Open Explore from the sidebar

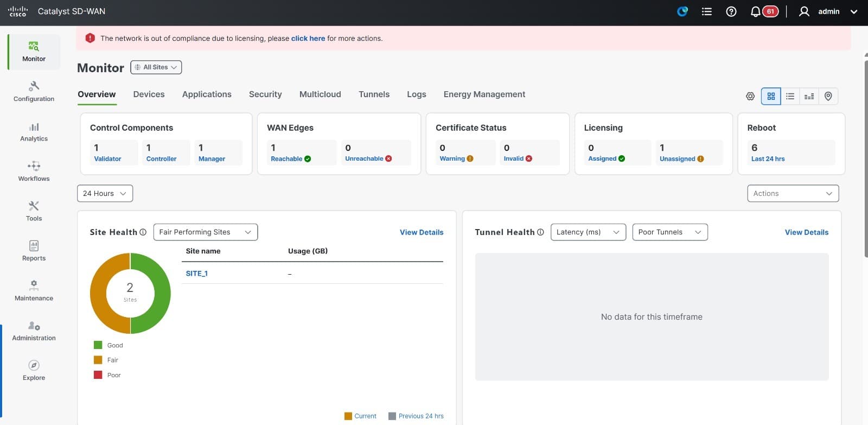(x=34, y=371)
